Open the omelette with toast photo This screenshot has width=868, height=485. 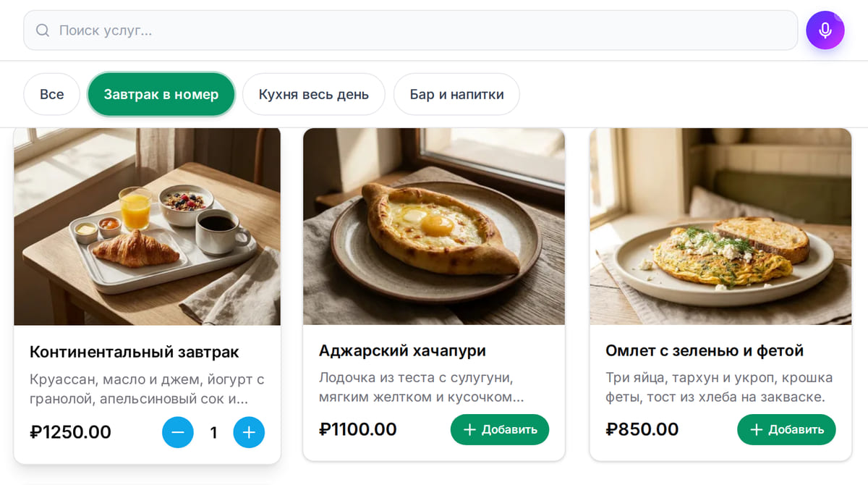[720, 227]
